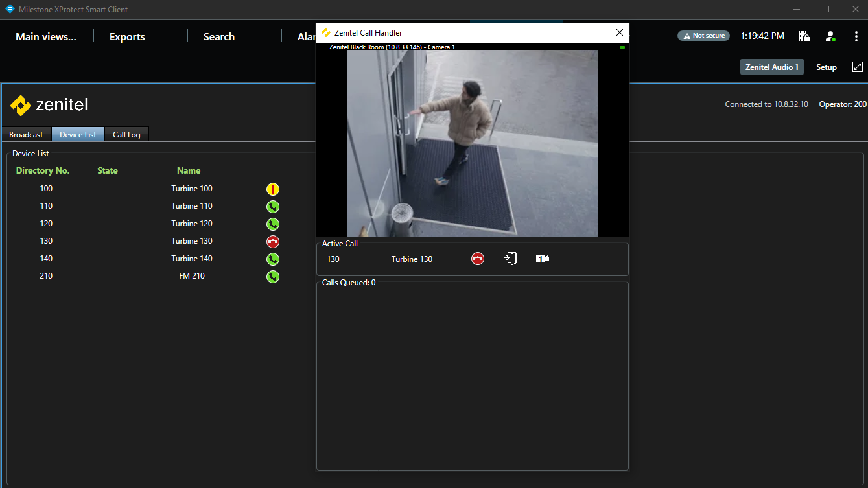Switch to the Call Log tab
The height and width of the screenshot is (488, 868).
point(126,134)
